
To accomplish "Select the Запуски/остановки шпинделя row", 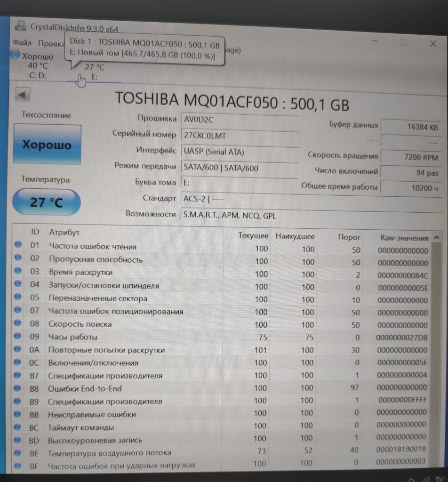I will point(222,287).
